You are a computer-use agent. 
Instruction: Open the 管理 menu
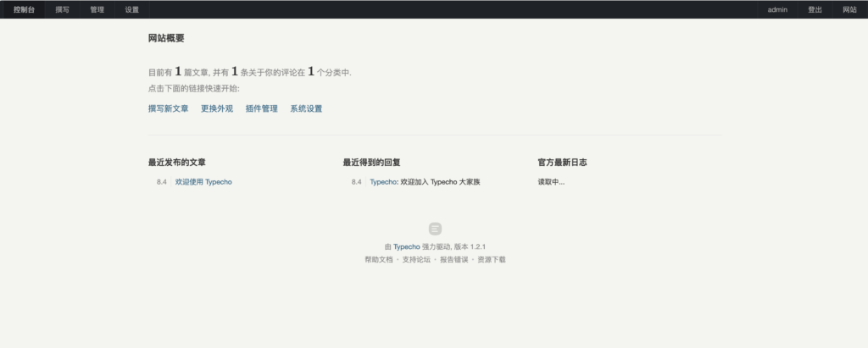(x=97, y=9)
